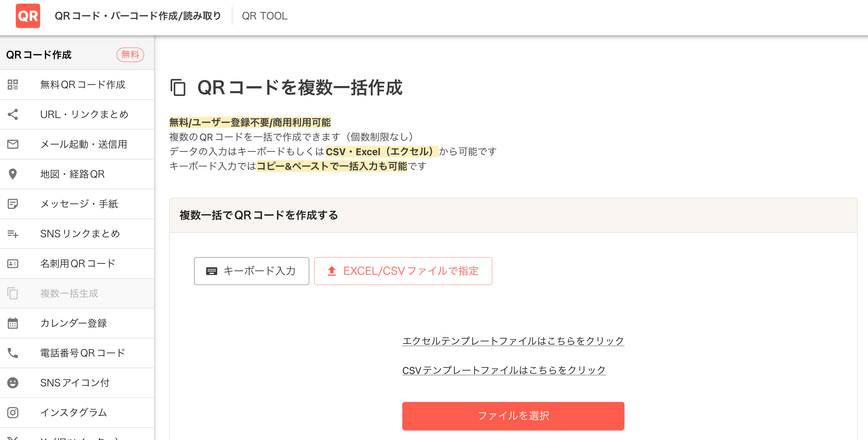Open the エクセルテンプレートファイル download link

pyautogui.click(x=513, y=340)
